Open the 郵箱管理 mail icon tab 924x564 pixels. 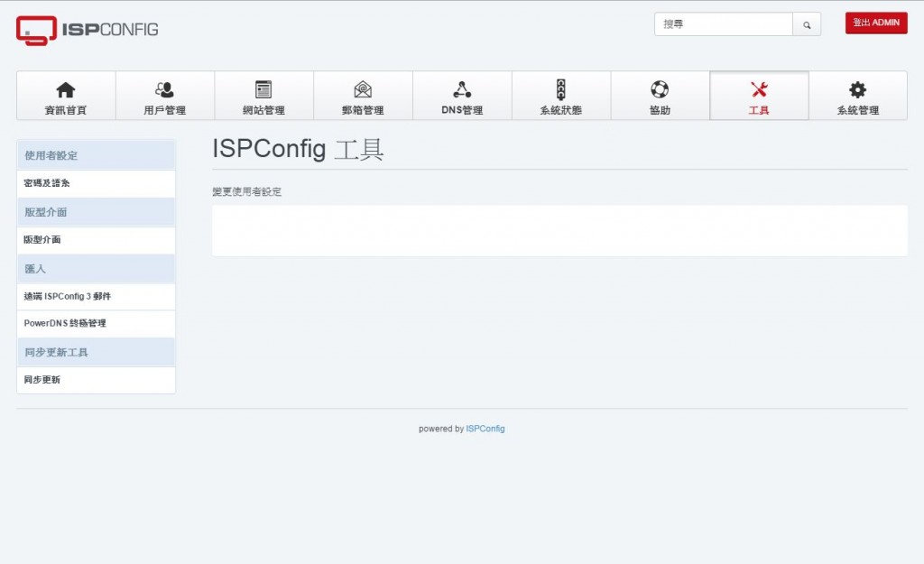tap(363, 96)
